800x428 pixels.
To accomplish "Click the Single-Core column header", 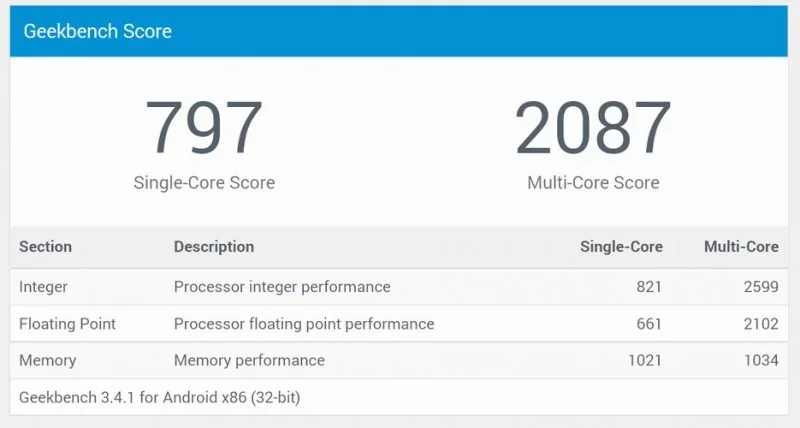I will pyautogui.click(x=621, y=247).
